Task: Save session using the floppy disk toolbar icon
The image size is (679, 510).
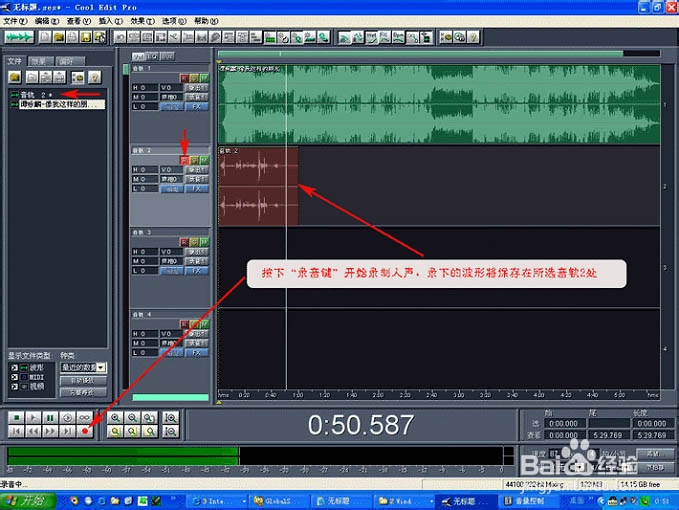Action: 86,37
